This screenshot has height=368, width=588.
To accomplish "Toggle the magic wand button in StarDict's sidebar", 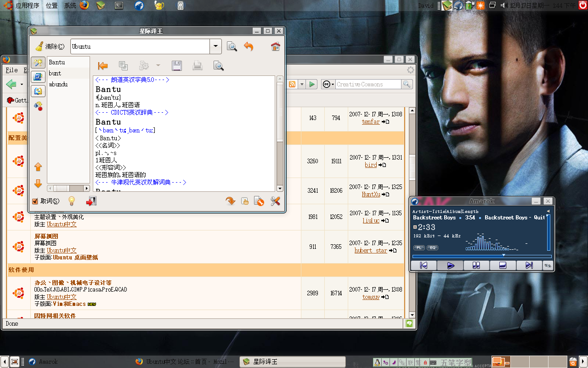I will point(38,63).
